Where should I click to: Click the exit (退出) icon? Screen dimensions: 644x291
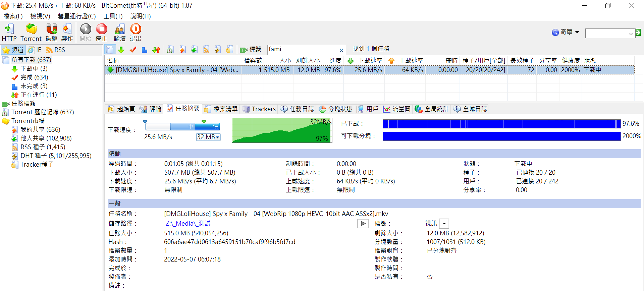coord(136,33)
